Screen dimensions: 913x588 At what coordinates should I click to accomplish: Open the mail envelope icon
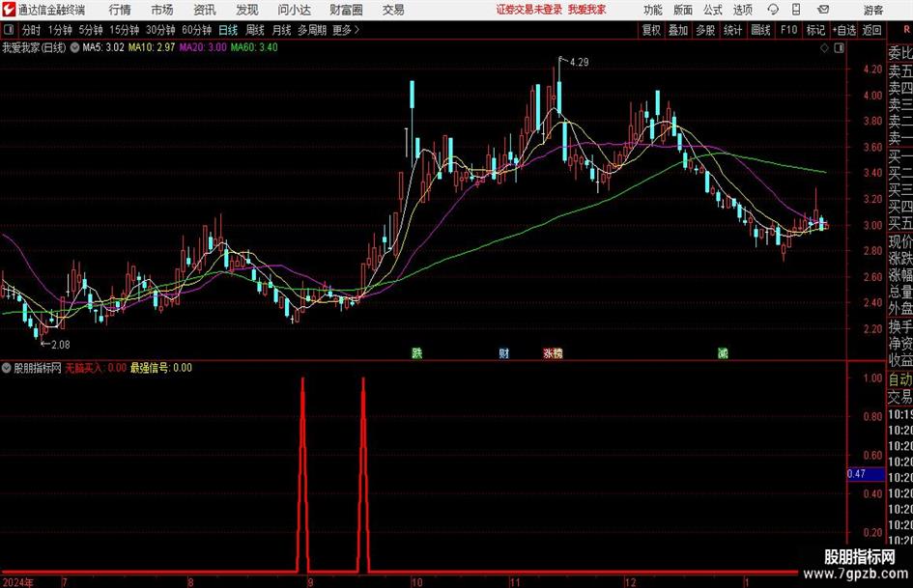(823, 10)
